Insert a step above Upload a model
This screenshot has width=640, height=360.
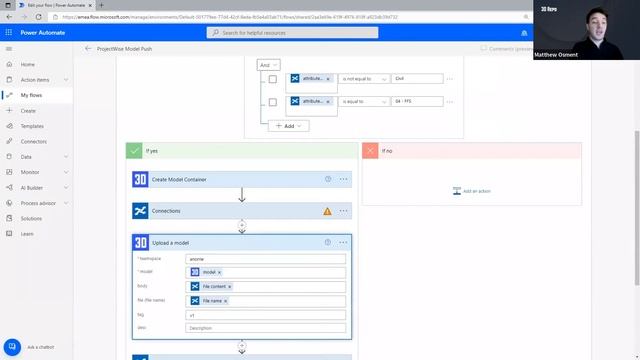click(x=242, y=225)
